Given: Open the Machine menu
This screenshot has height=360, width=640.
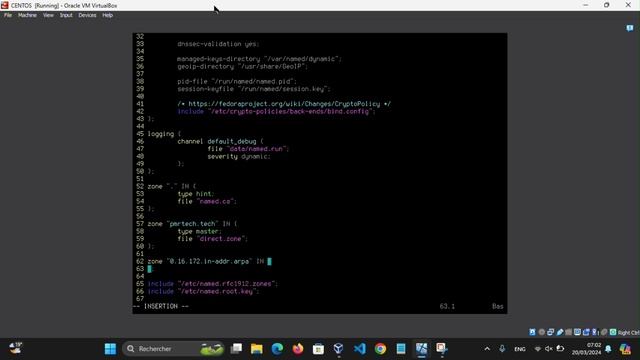Looking at the screenshot, I should tap(27, 15).
